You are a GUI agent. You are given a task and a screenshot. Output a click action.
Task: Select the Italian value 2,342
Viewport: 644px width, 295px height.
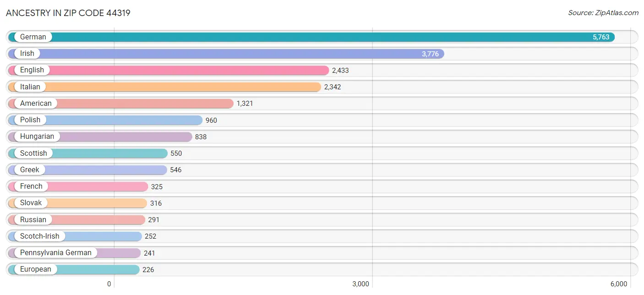333,87
